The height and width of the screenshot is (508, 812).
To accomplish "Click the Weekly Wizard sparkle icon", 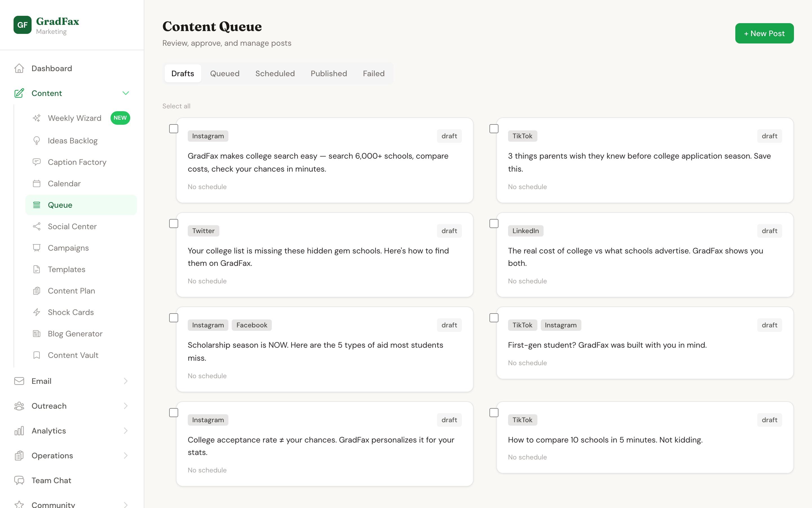I will (x=37, y=118).
